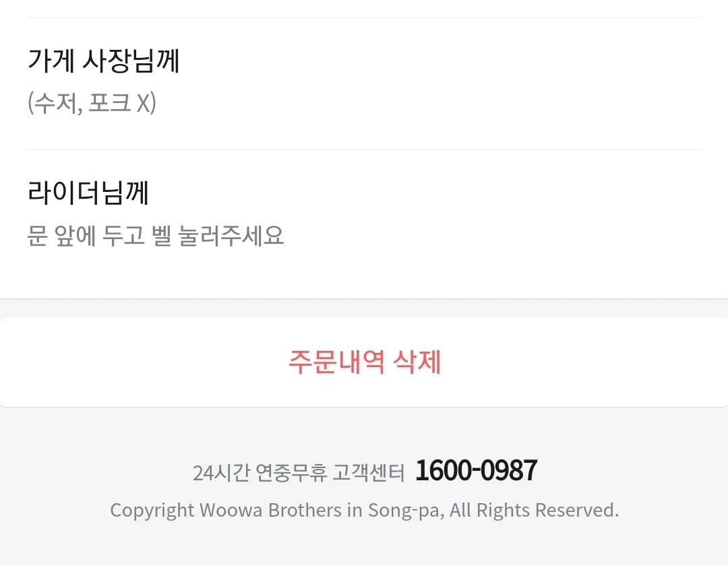This screenshot has height=582, width=728.
Task: Select the 라이더님께 heading
Action: 88,193
